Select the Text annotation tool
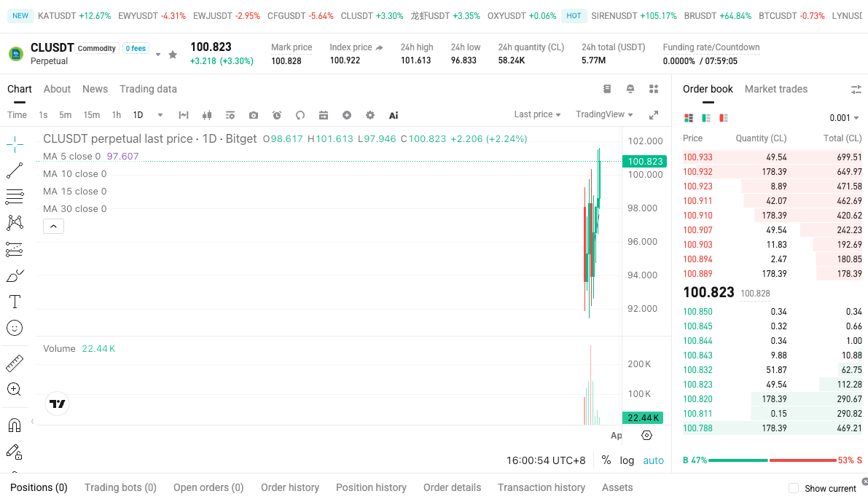The image size is (868, 499). (x=14, y=301)
